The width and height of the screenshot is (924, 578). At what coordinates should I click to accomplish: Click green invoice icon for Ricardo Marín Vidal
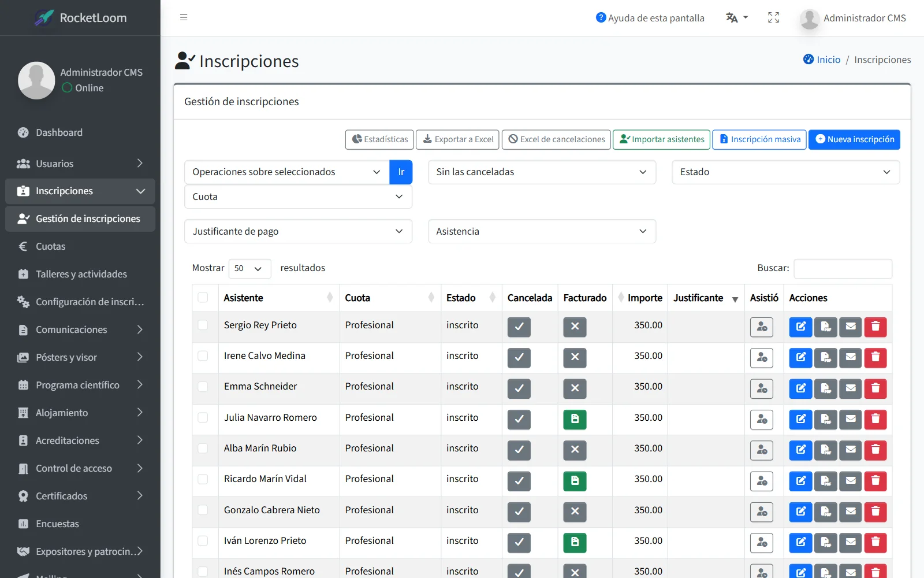pos(575,480)
